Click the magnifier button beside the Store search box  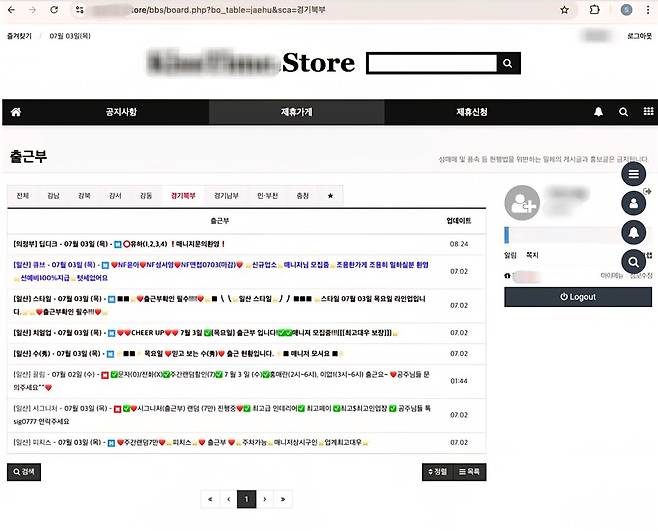point(508,63)
